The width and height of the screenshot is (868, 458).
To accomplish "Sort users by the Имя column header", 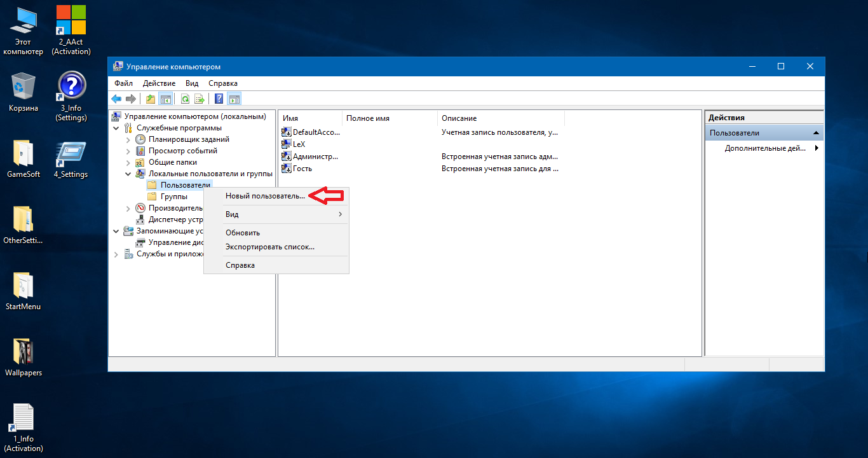I will tap(311, 118).
